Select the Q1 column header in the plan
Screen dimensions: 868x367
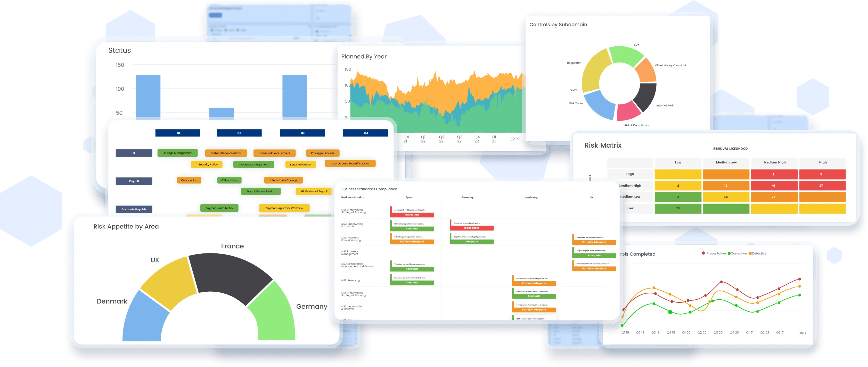[x=178, y=133]
